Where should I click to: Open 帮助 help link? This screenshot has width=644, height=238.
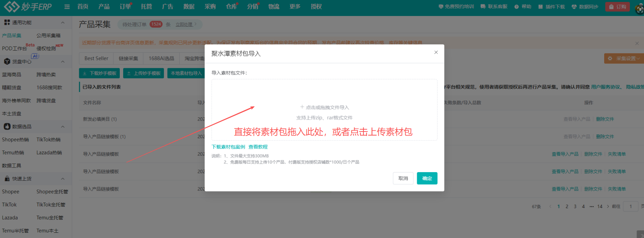pos(523,7)
